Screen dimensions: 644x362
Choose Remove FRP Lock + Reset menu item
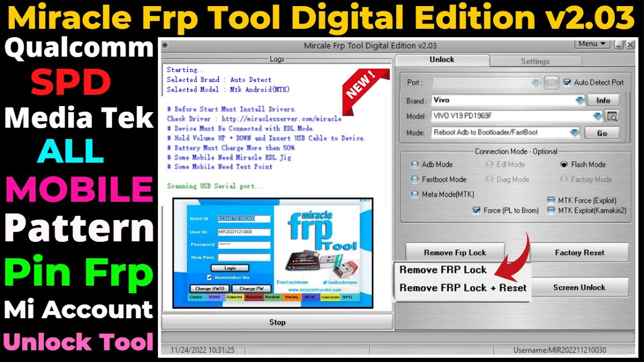point(463,288)
